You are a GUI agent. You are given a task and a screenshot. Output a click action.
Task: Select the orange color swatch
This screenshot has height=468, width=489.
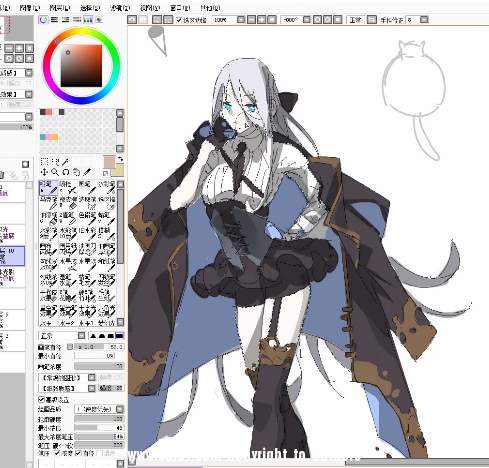[55, 137]
